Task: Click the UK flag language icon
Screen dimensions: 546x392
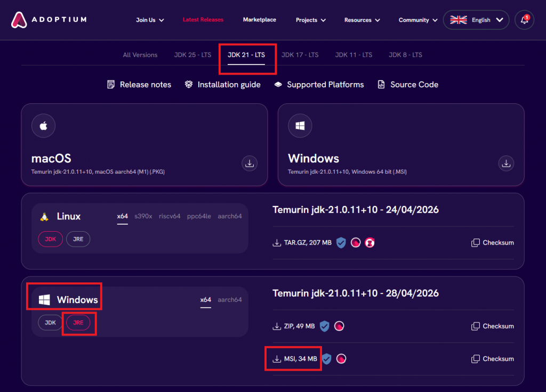Action: coord(458,20)
